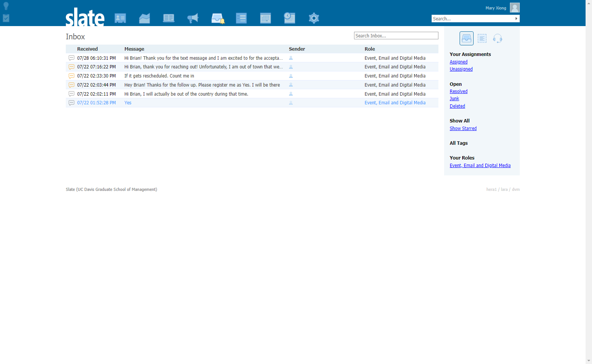
Task: Expand the global search arrow
Action: tap(516, 19)
